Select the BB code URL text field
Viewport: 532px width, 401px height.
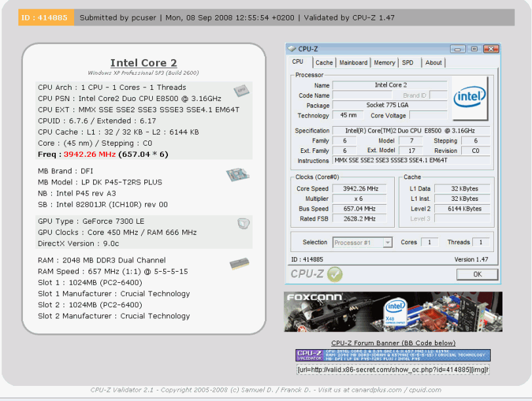(x=393, y=369)
